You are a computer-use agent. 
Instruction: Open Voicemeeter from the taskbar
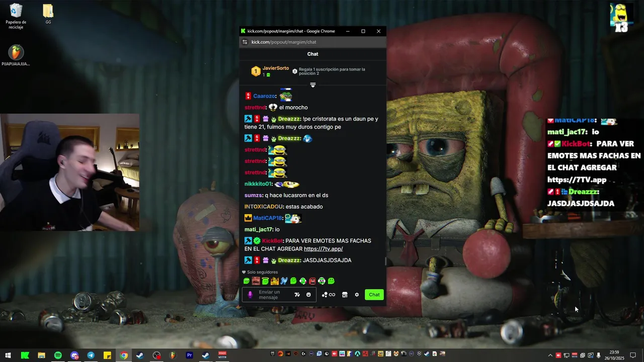point(222,355)
